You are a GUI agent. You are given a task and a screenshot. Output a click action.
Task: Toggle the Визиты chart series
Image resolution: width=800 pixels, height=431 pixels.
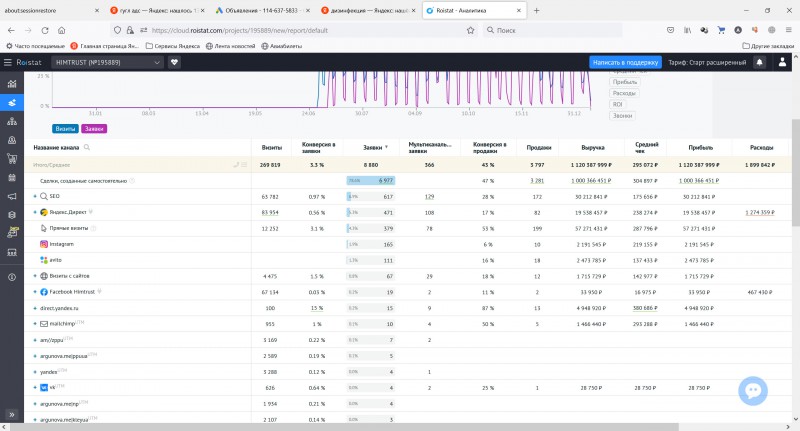(x=65, y=129)
